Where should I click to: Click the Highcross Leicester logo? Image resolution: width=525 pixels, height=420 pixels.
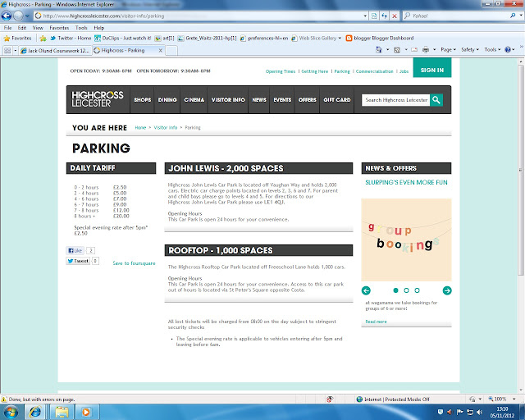click(98, 99)
